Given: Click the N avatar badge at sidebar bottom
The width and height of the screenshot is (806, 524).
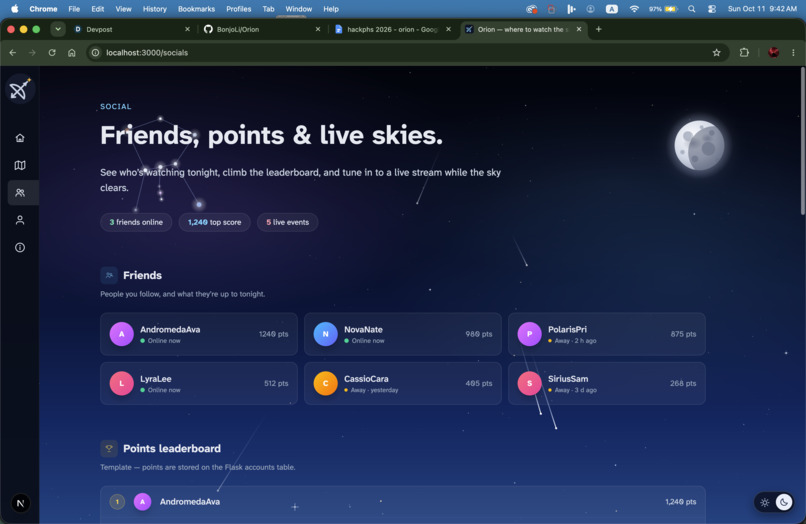Looking at the screenshot, I should tap(21, 503).
